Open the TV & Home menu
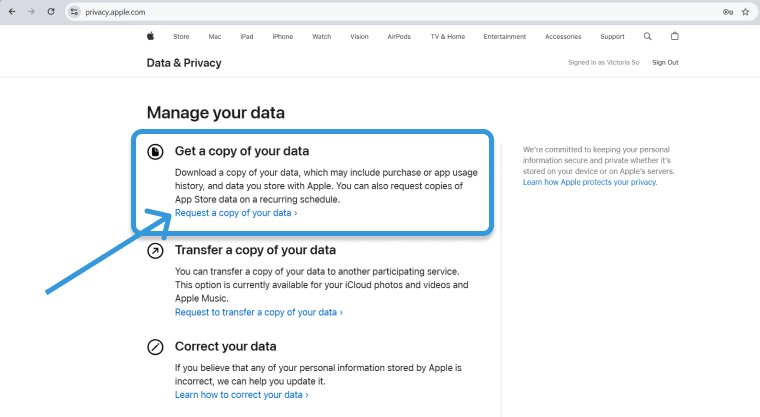Image resolution: width=760 pixels, height=417 pixels. coord(448,37)
